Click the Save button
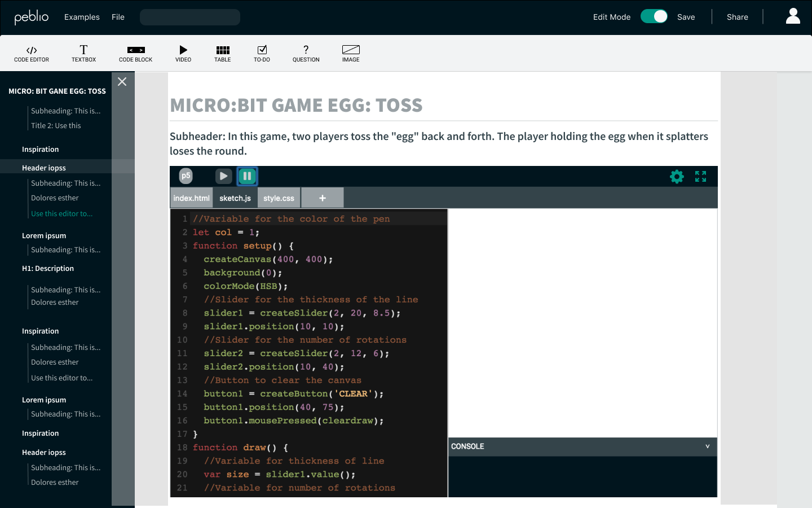Screen dimensions: 812x508 686,17
